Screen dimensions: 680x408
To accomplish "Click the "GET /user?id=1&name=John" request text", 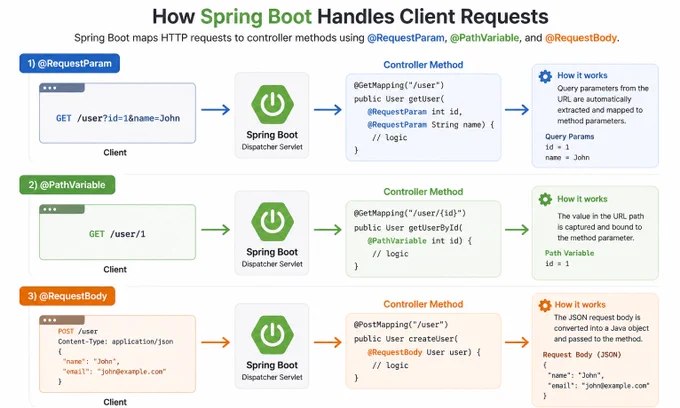I will coord(118,118).
